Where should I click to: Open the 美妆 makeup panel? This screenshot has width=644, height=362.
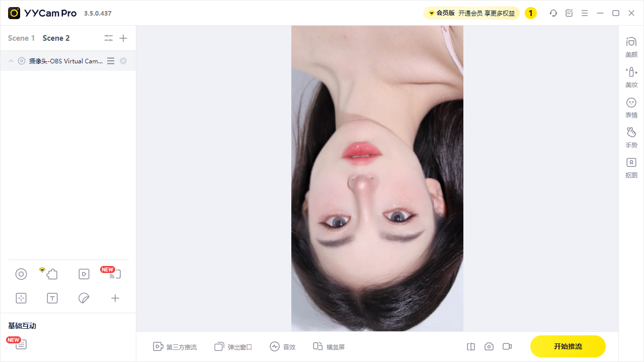pos(631,77)
